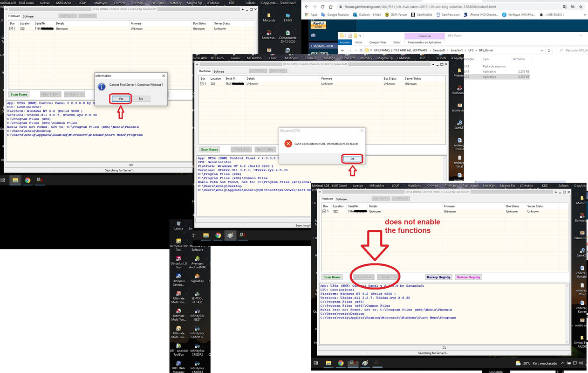The width and height of the screenshot is (588, 373).
Task: Reload the gsmhosting forum page
Action: (322, 7)
